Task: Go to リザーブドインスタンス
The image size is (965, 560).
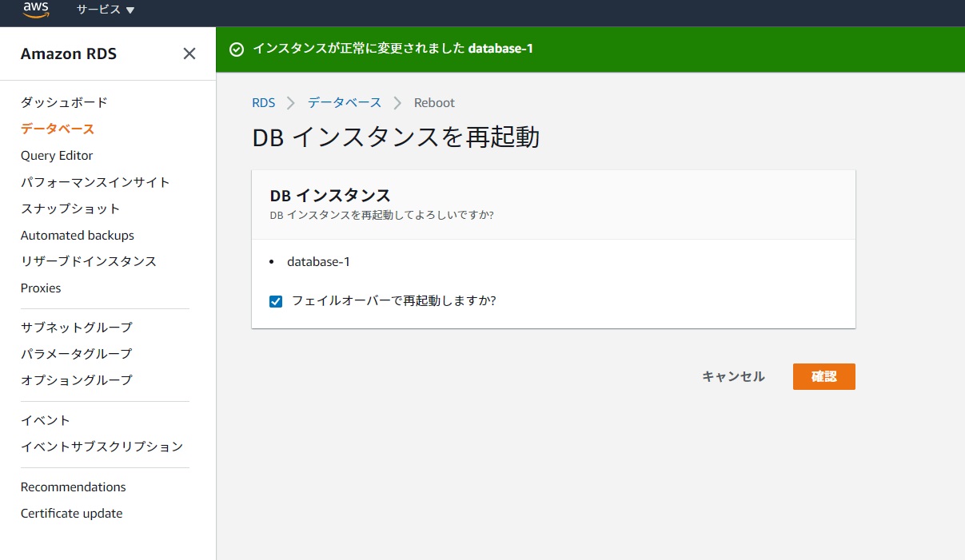Action: [89, 261]
